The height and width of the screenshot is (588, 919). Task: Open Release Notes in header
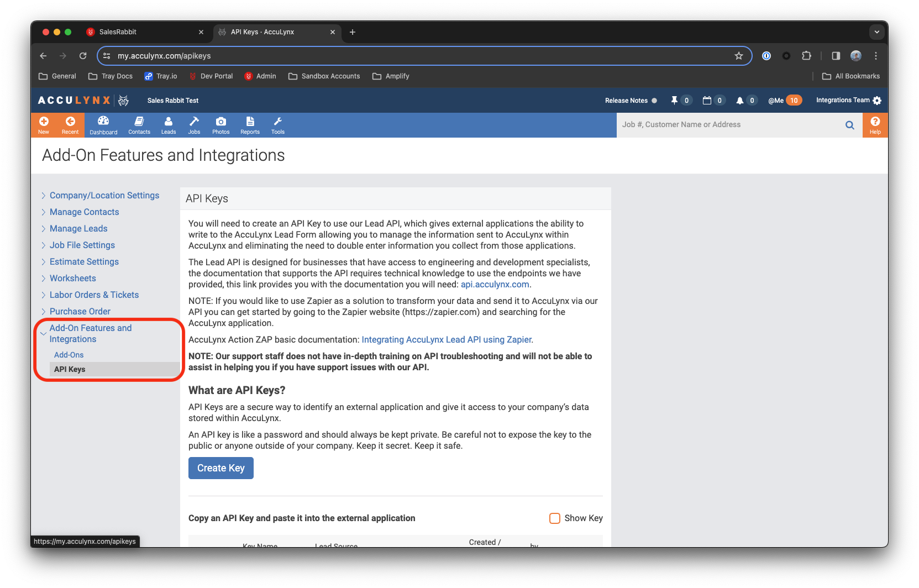[x=627, y=101]
